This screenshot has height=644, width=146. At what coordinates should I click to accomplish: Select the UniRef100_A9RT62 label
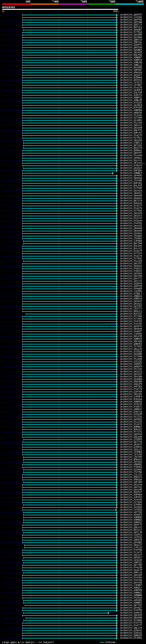(131, 562)
